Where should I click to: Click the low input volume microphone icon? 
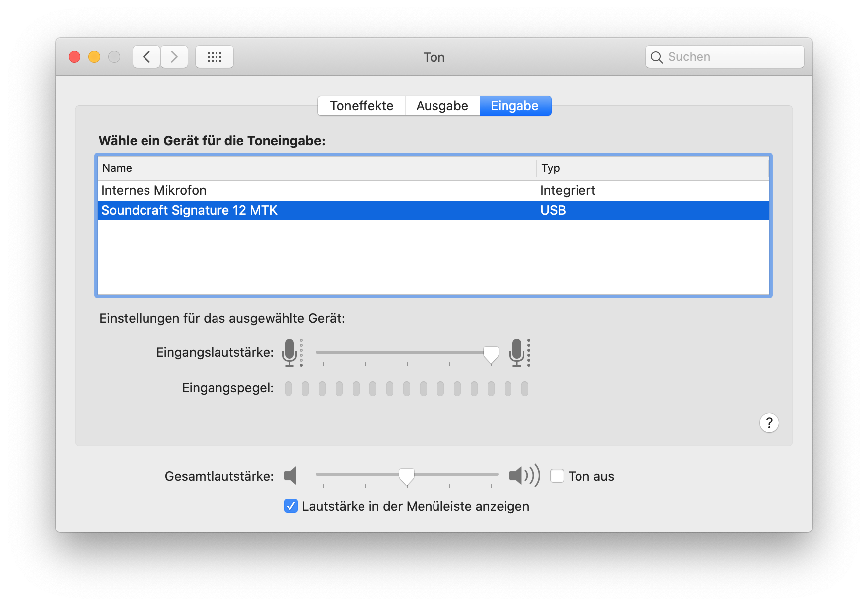290,352
